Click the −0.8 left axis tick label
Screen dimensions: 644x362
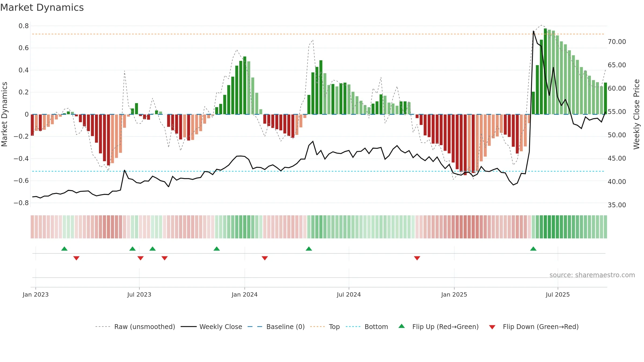(21, 203)
